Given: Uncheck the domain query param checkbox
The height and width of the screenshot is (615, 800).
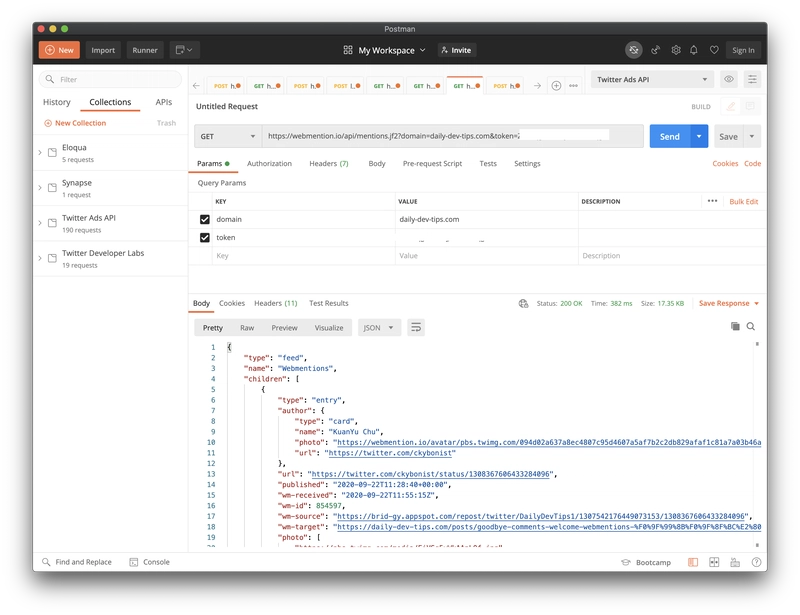Looking at the screenshot, I should [x=205, y=219].
